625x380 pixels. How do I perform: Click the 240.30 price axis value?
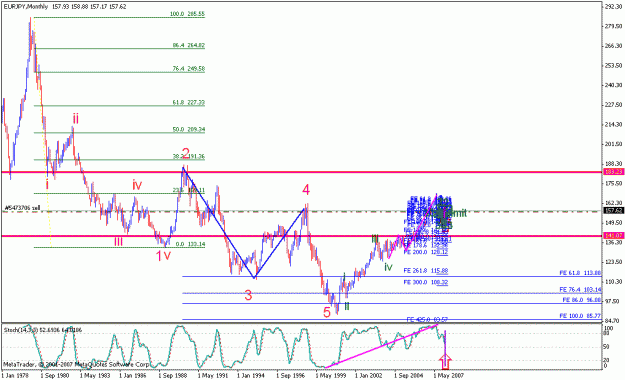pos(614,85)
